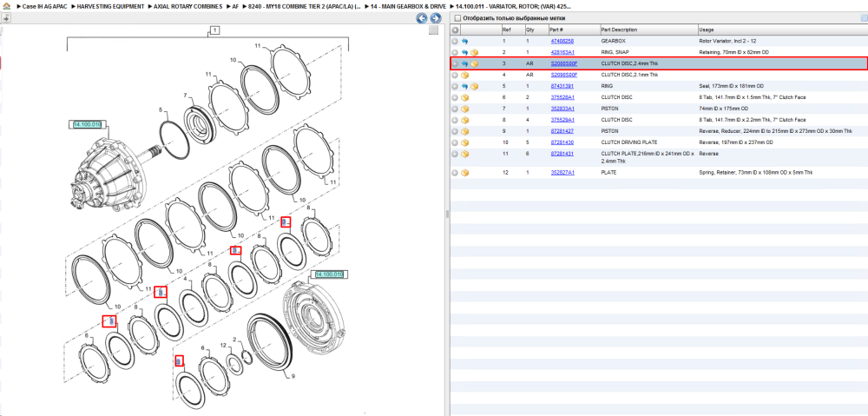Click box icon in Ref 5 RING row

475,86
